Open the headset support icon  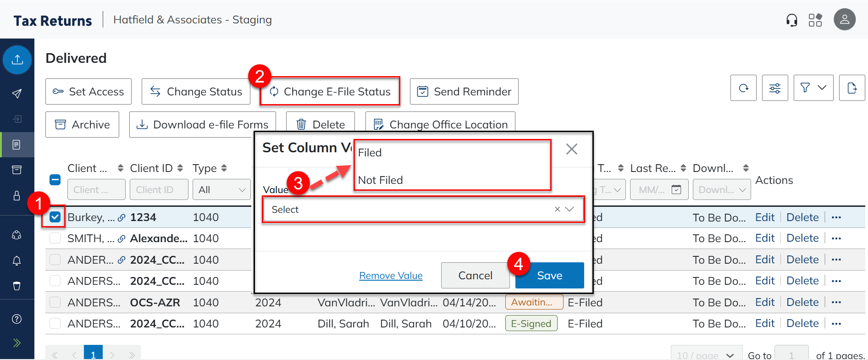point(791,20)
